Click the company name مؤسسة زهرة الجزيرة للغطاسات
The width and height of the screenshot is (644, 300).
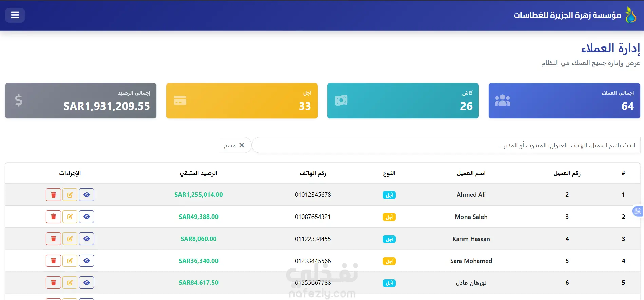(567, 15)
